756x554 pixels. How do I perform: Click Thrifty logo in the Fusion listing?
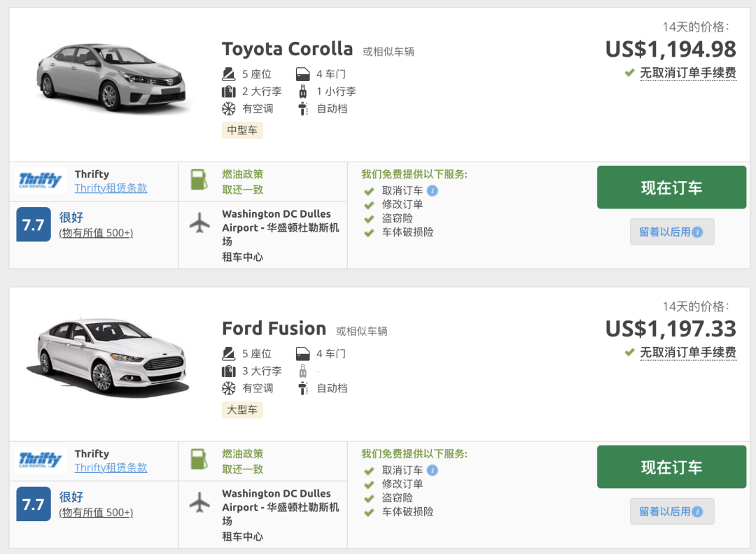41,460
